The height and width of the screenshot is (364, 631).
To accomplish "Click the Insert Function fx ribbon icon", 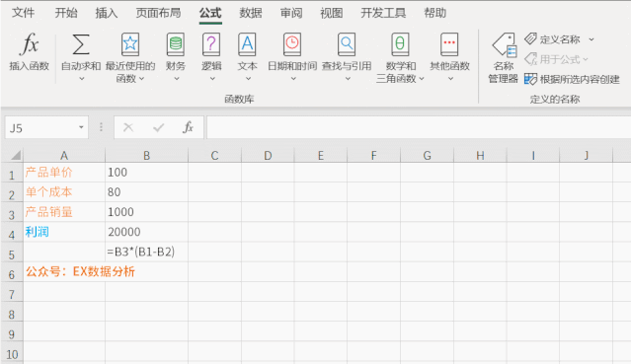I will tap(29, 44).
